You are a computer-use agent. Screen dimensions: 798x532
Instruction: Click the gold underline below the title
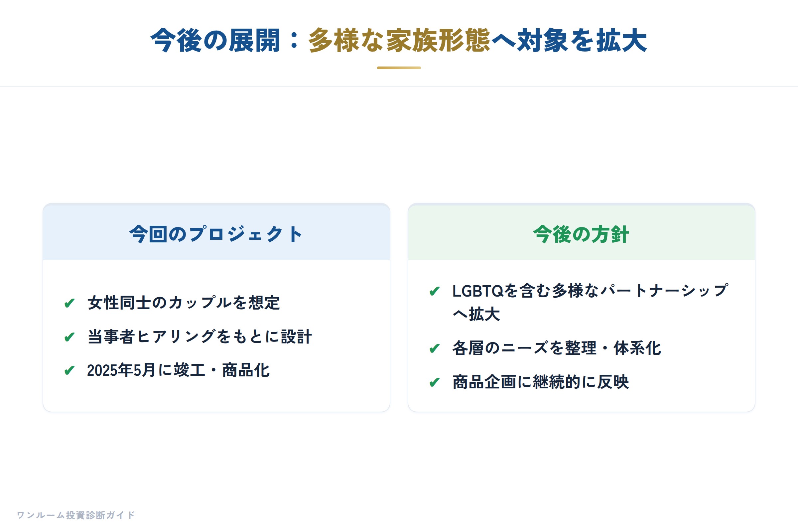tap(399, 68)
